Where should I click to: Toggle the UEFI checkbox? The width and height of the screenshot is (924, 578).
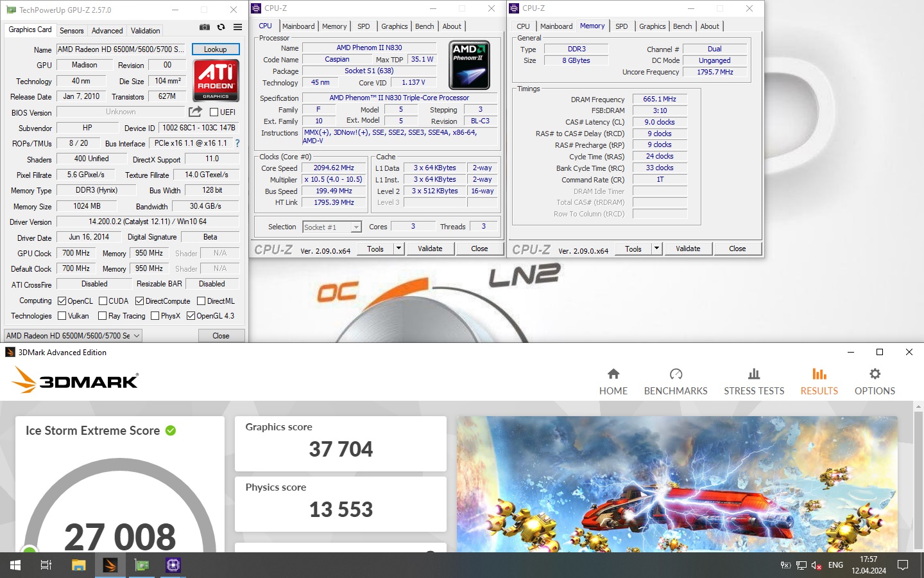tap(214, 112)
